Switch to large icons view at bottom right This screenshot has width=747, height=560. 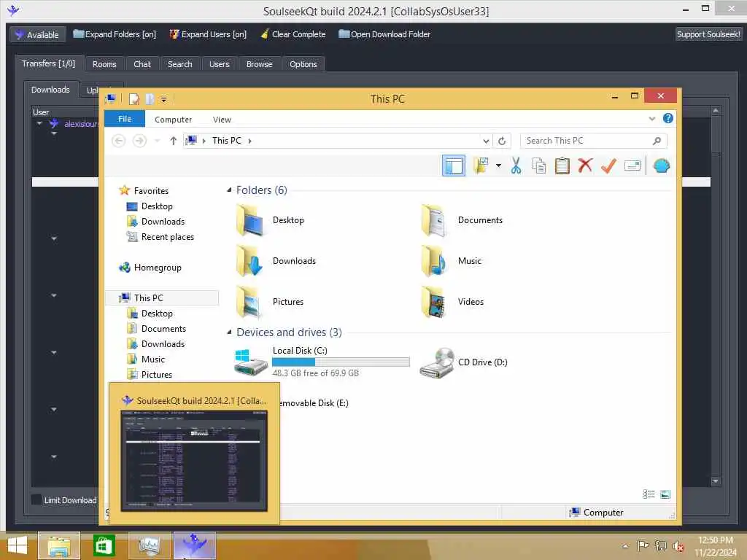tap(665, 494)
